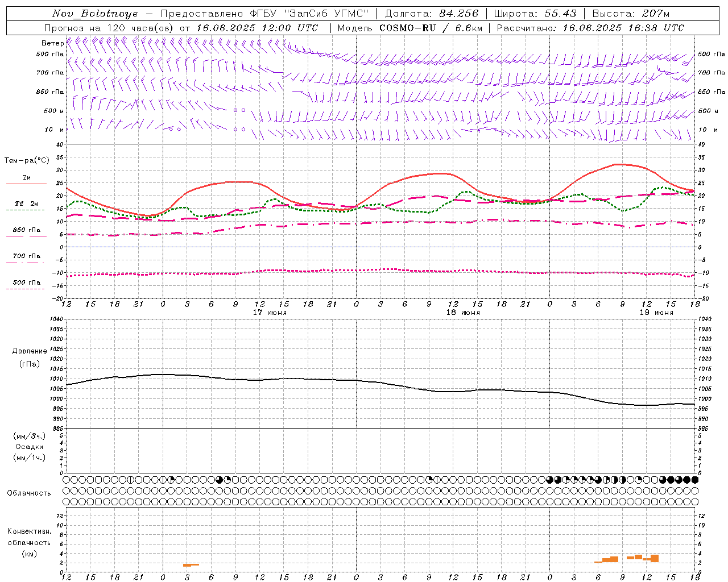Click the Давление panel label

click(30, 351)
